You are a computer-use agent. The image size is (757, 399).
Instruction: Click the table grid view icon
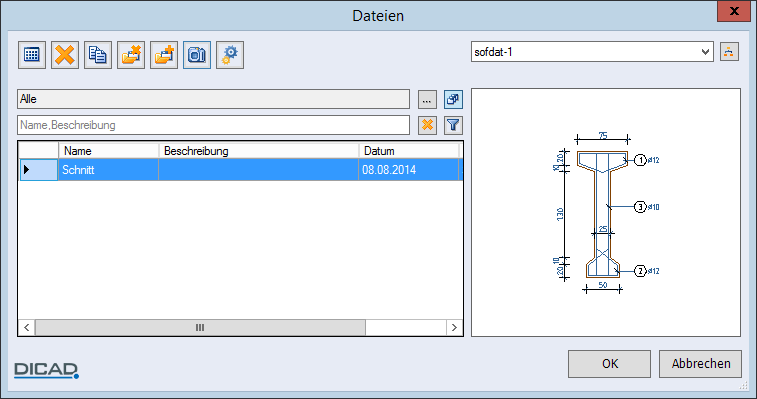(32, 55)
